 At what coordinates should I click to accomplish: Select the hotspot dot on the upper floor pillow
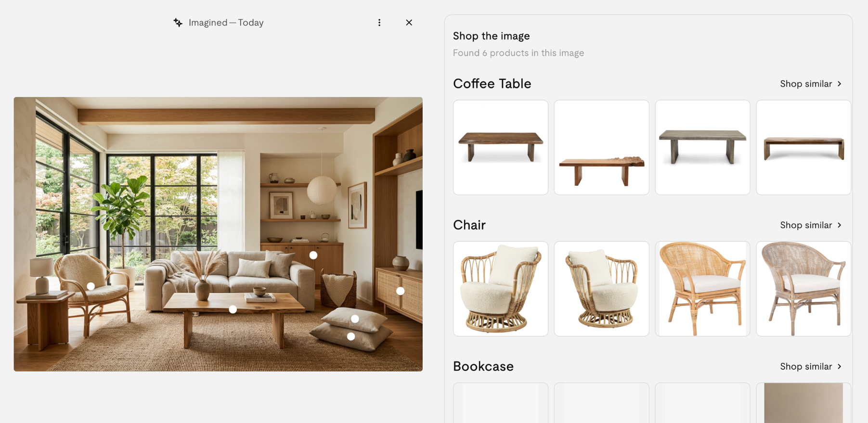tap(355, 319)
